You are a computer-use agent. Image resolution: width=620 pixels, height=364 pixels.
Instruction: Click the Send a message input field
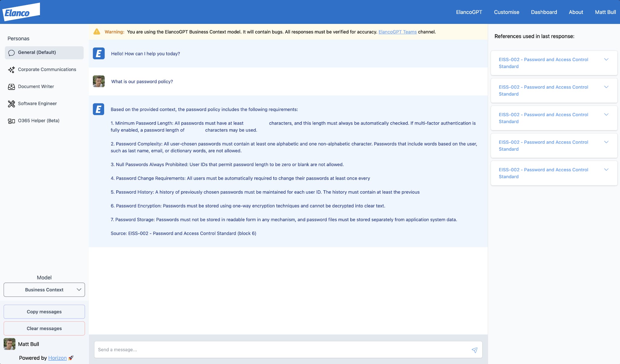pyautogui.click(x=288, y=350)
